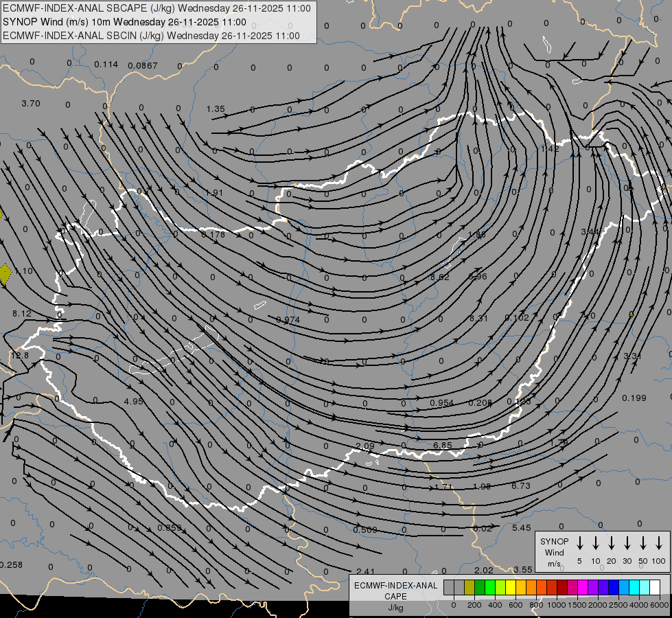This screenshot has height=618, width=672.
Task: Click the map value 1.42
Action: 550,149
